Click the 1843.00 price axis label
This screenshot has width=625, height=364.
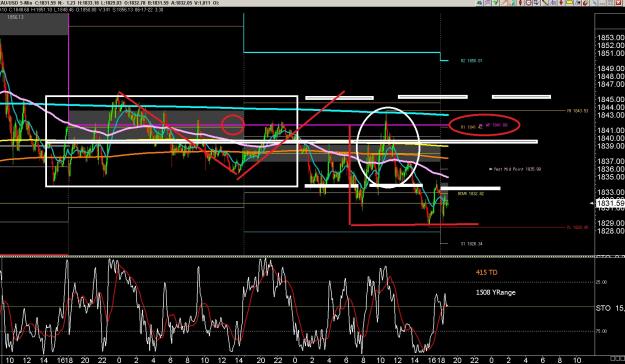tap(610, 115)
